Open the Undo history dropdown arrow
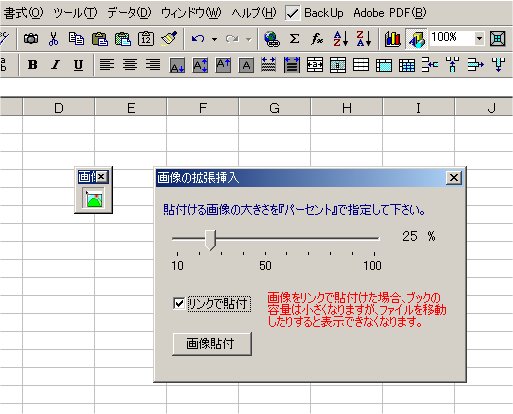513x414 pixels. click(214, 39)
